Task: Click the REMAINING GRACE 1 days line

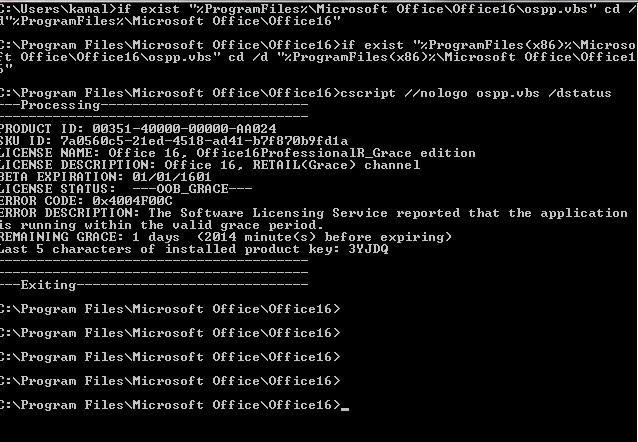Action: (225, 237)
